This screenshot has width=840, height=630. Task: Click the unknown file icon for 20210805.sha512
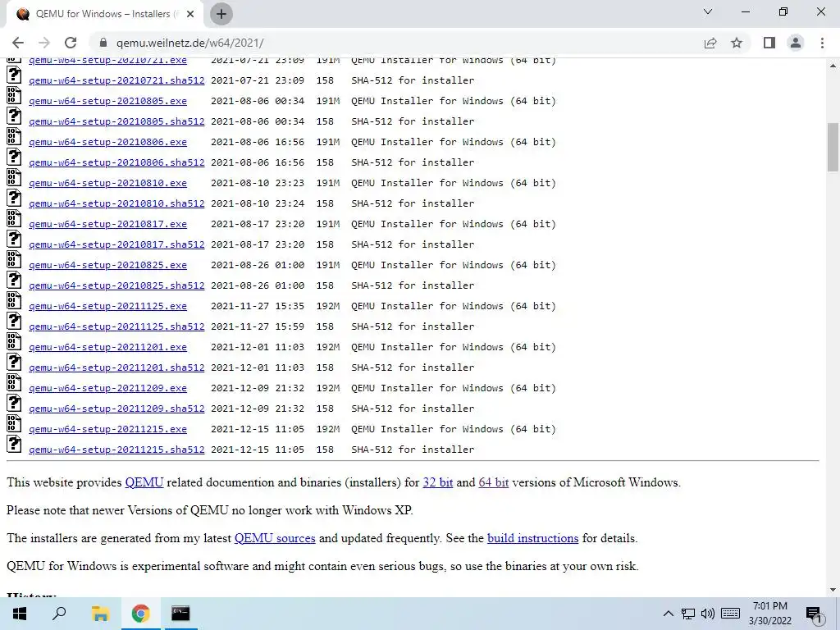pos(14,116)
